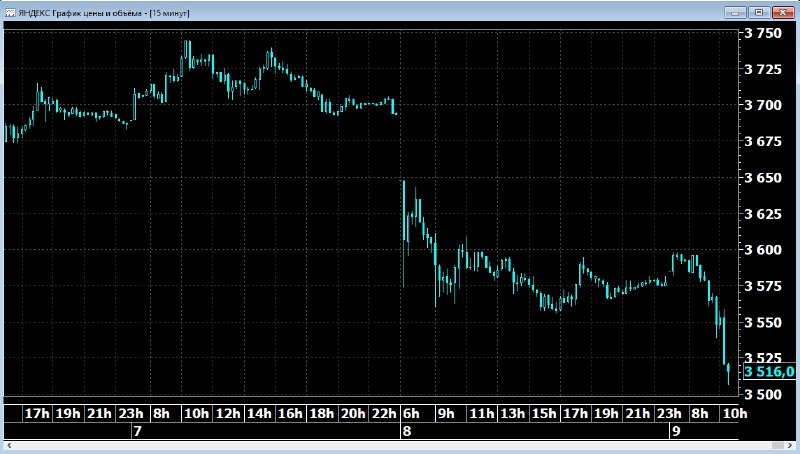Click the 9h time axis label
This screenshot has width=800, height=454.
[x=446, y=413]
